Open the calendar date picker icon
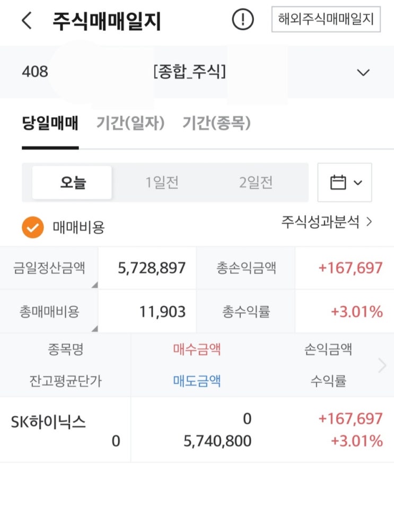This screenshot has height=532, width=394. point(338,182)
